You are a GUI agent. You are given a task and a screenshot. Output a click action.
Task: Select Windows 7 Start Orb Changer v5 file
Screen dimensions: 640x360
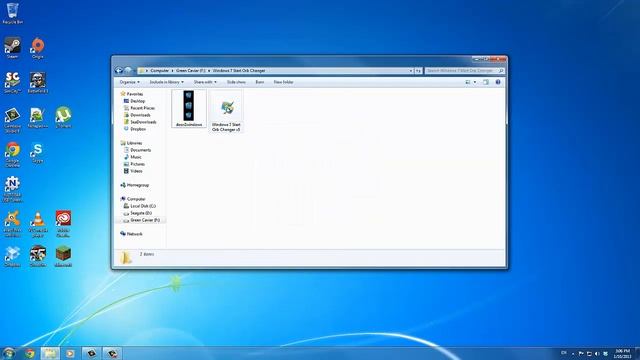click(x=226, y=111)
